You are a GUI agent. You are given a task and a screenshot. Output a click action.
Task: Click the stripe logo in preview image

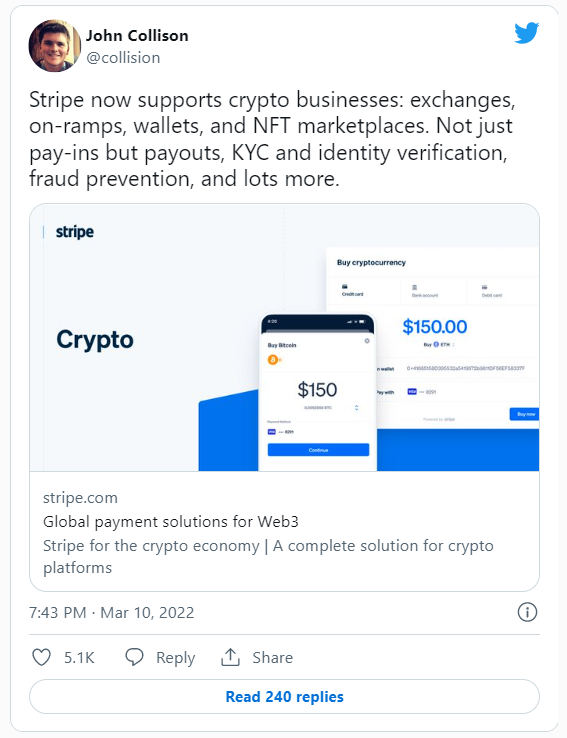click(74, 232)
